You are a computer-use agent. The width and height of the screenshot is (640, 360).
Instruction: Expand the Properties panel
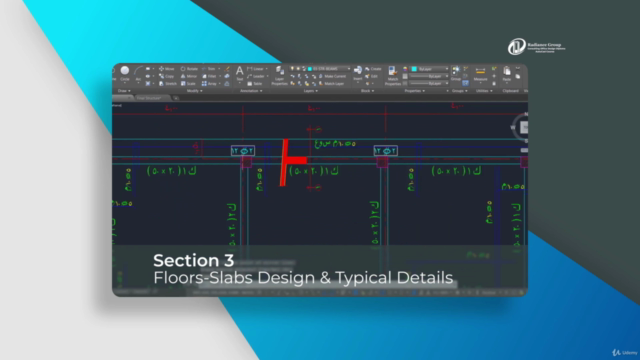[x=415, y=91]
